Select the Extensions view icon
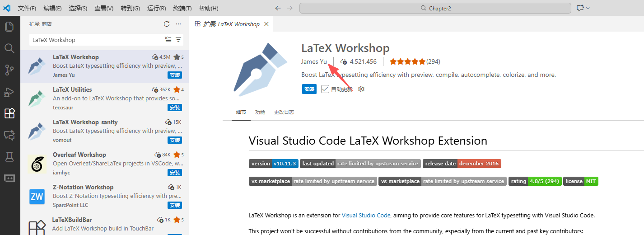The height and width of the screenshot is (235, 644). point(9,113)
